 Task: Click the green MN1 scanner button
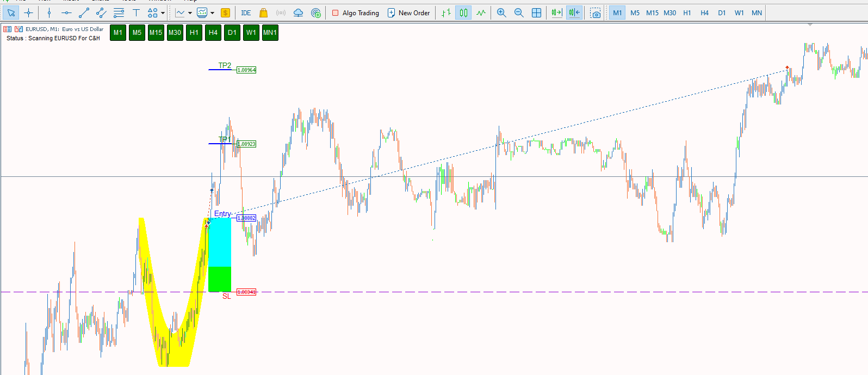click(270, 33)
